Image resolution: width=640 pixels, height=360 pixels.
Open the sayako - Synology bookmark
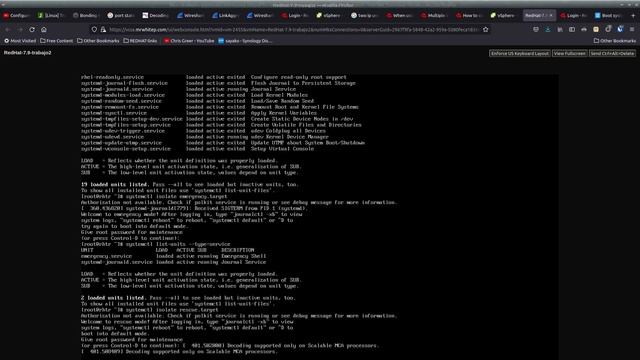[x=245, y=41]
